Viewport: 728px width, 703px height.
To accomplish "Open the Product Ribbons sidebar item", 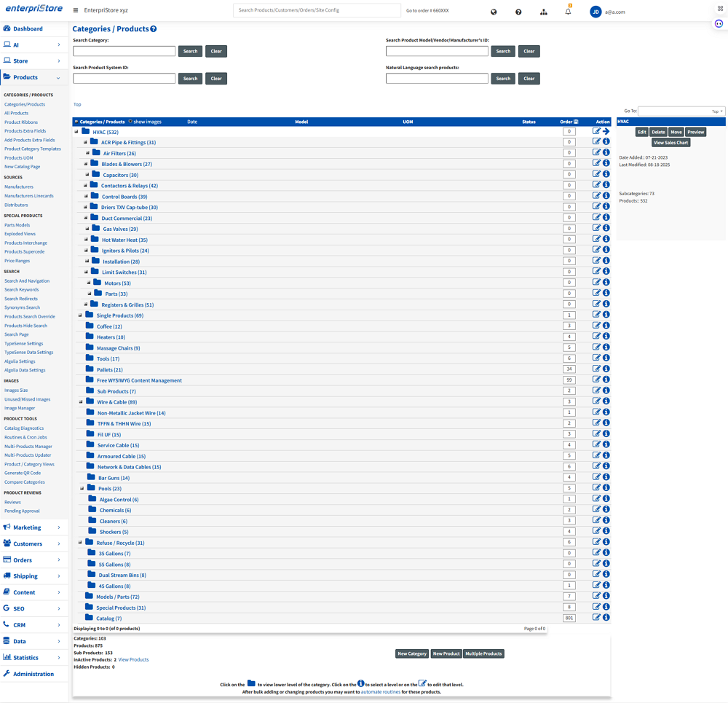I will point(21,122).
